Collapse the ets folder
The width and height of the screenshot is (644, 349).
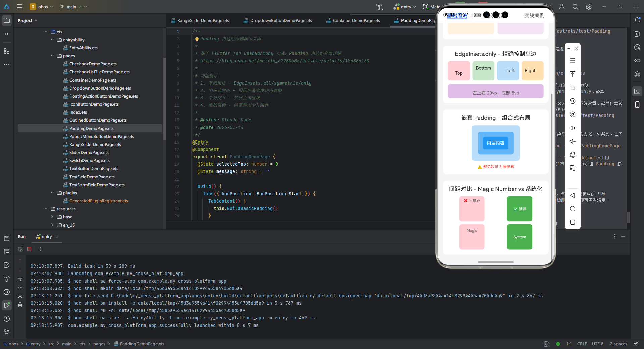tap(46, 32)
